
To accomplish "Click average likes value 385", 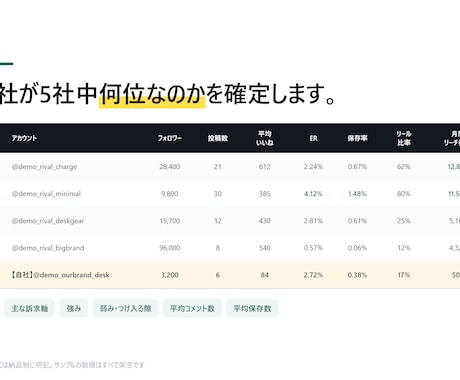I will click(x=265, y=194).
